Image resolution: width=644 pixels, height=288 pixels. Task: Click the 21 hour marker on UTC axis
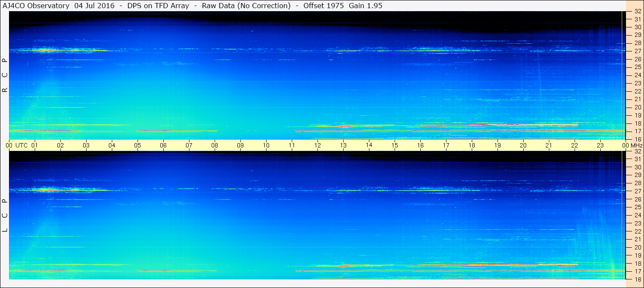[x=549, y=145]
